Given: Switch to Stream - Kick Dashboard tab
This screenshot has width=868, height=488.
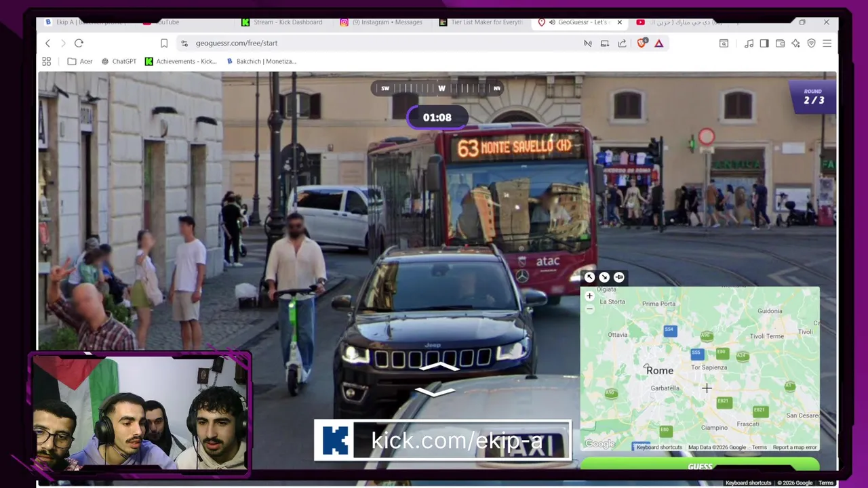Looking at the screenshot, I should 282,22.
